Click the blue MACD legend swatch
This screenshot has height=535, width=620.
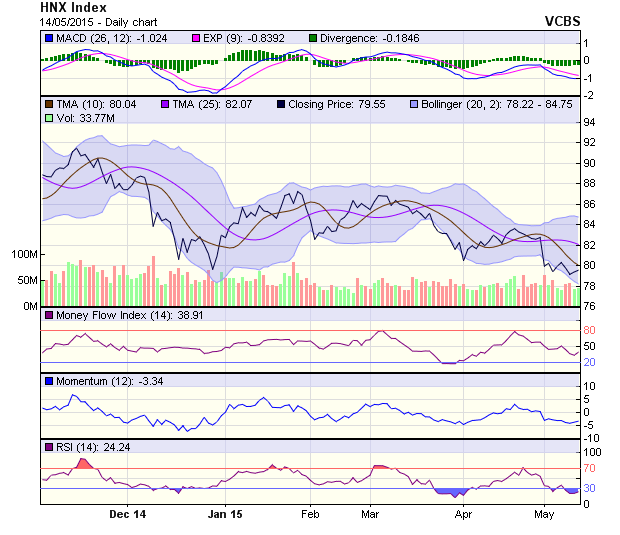[x=49, y=38]
